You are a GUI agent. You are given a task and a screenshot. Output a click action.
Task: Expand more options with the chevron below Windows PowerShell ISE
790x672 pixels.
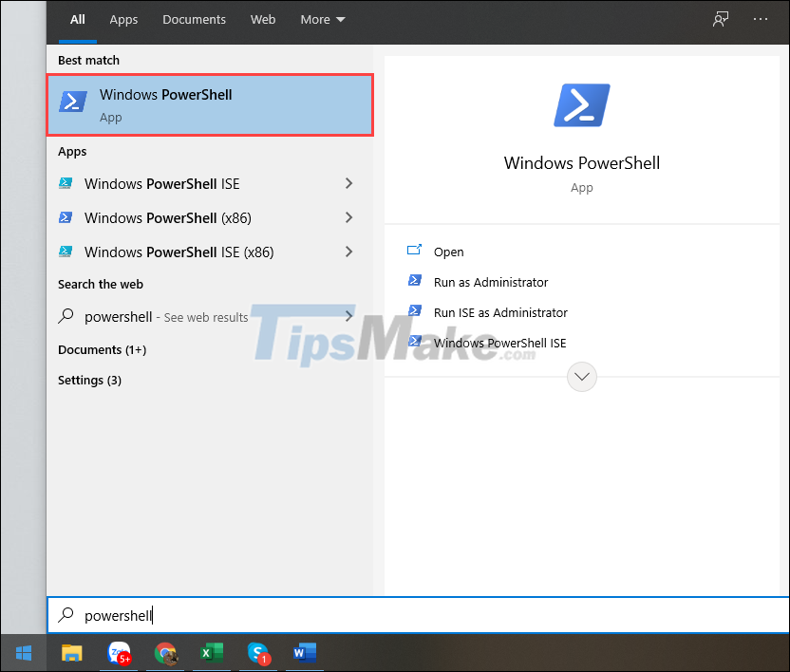581,377
